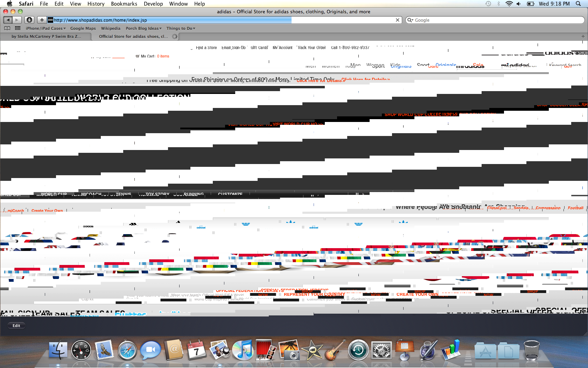Open Numbers from the Dock
Image resolution: width=588 pixels, height=368 pixels.
click(x=451, y=350)
